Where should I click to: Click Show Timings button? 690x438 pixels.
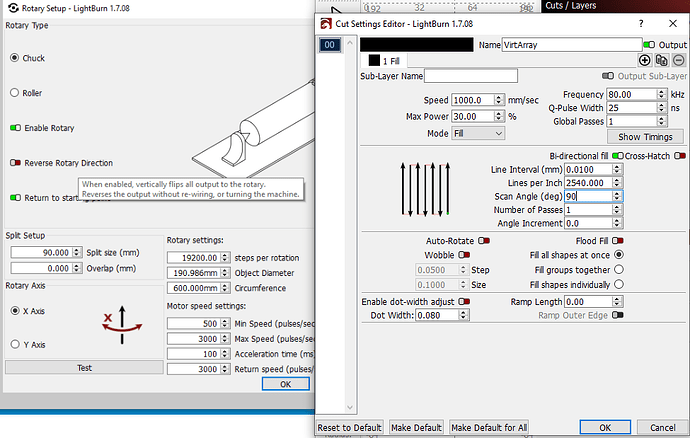(x=645, y=137)
